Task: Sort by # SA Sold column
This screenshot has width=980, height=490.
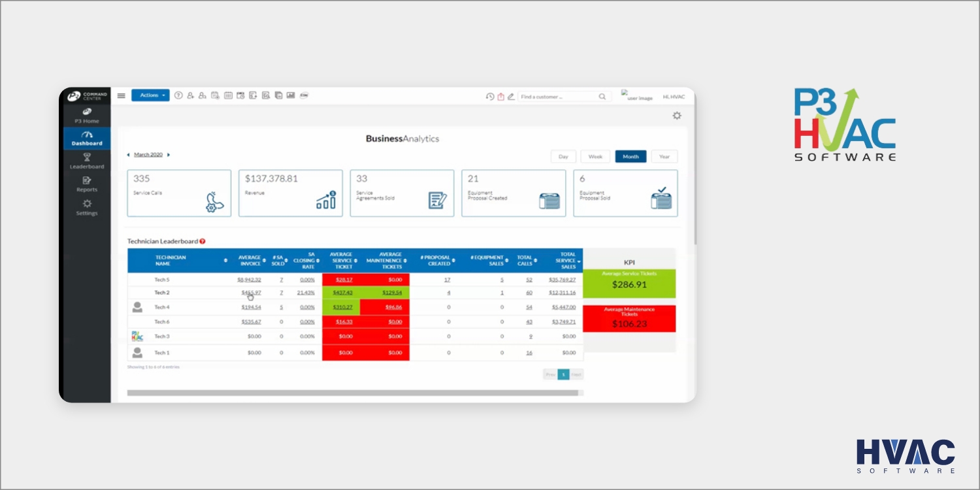Action: [x=278, y=261]
